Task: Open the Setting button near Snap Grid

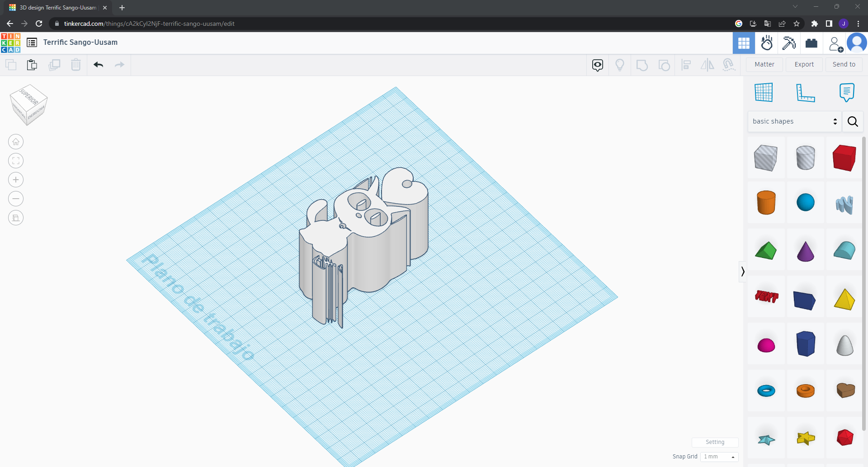Action: [x=715, y=442]
